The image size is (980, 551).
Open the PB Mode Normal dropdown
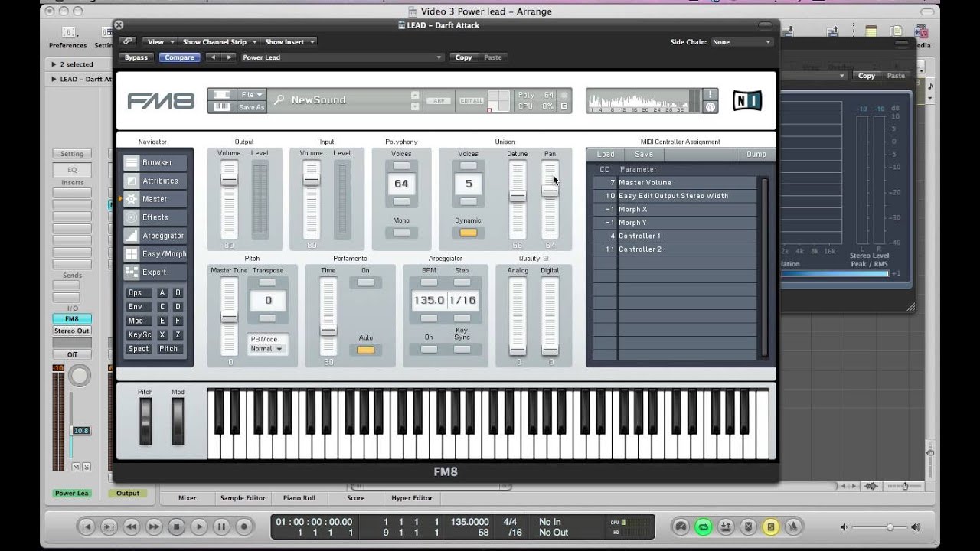point(266,349)
